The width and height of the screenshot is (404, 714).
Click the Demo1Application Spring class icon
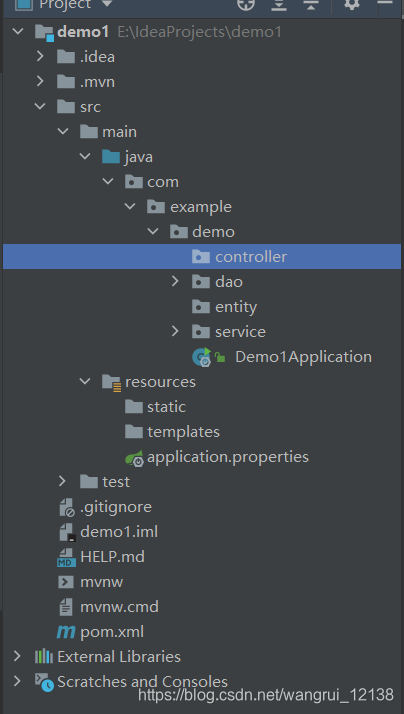pos(201,357)
